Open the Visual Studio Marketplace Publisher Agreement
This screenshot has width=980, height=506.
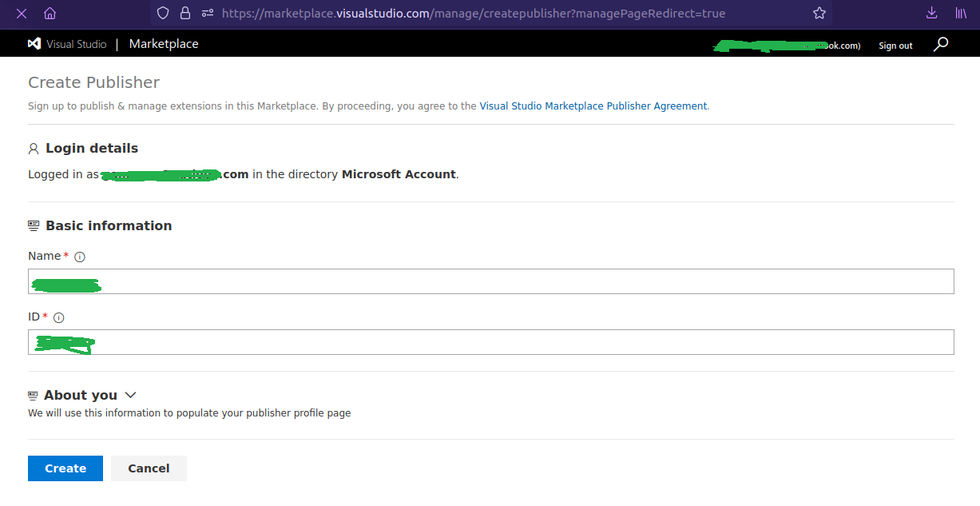click(593, 106)
